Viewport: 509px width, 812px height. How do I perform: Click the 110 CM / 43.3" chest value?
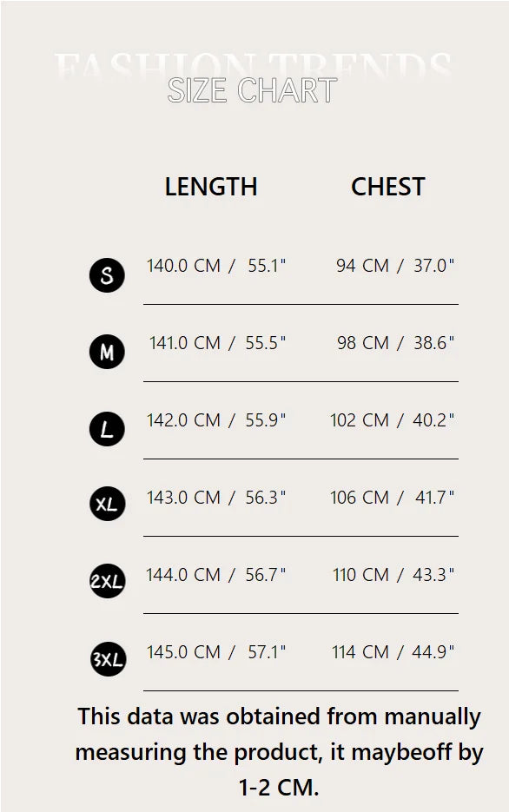393,575
